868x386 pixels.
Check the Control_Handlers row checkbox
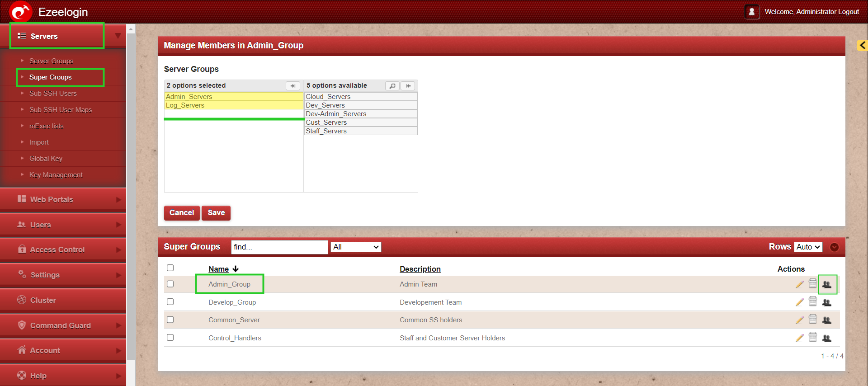point(170,337)
